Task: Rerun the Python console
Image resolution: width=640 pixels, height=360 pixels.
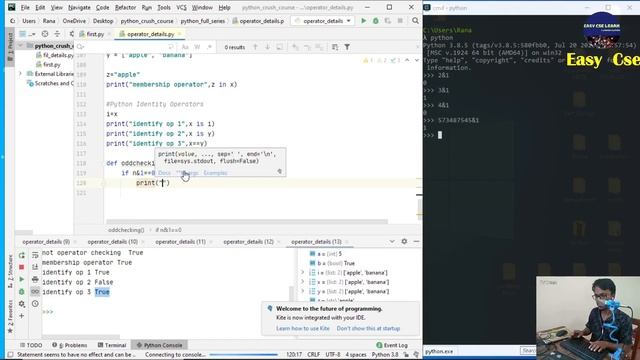Action: [22, 256]
